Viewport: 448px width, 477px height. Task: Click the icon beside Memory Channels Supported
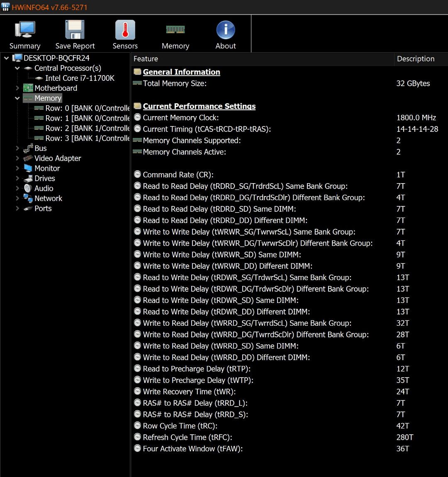pyautogui.click(x=137, y=140)
